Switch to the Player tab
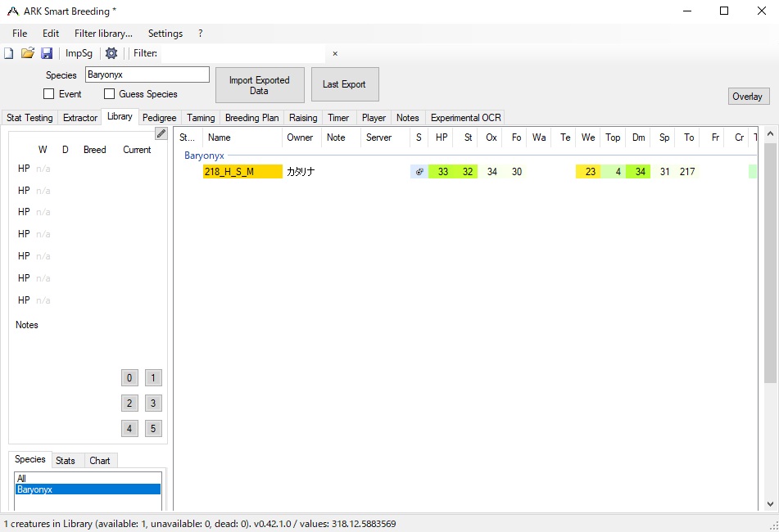 pos(374,118)
